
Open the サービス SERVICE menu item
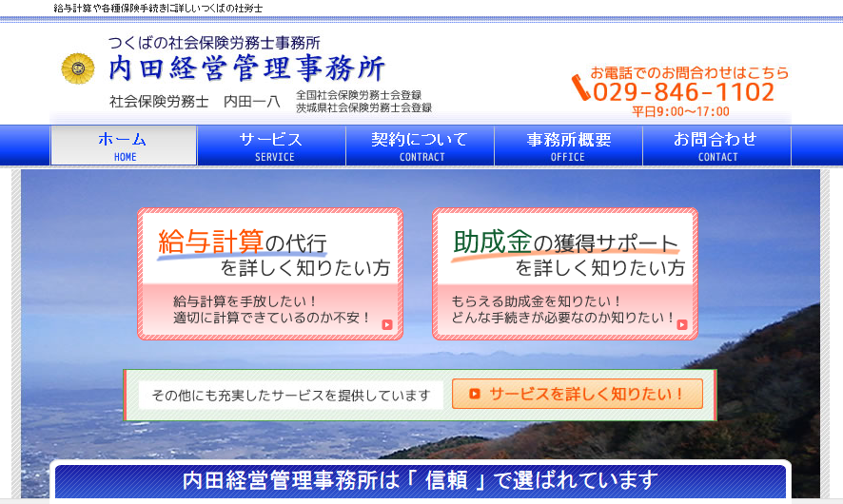(x=271, y=145)
